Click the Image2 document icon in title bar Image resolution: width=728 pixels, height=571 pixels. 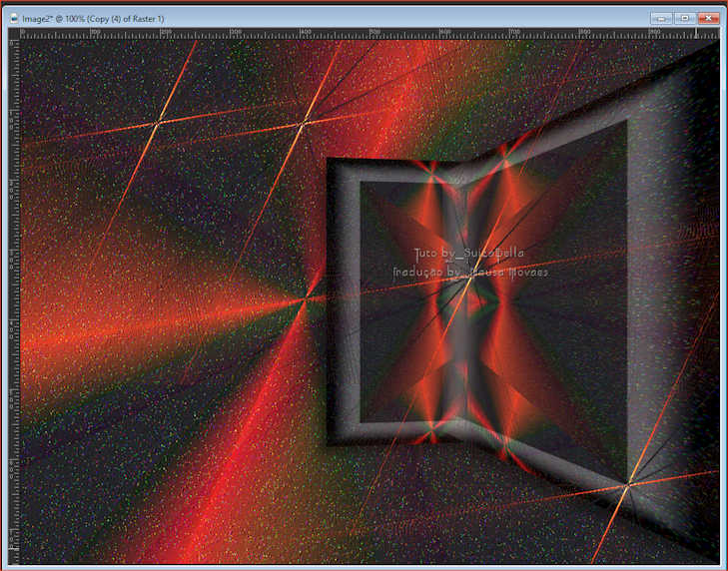pos(14,19)
